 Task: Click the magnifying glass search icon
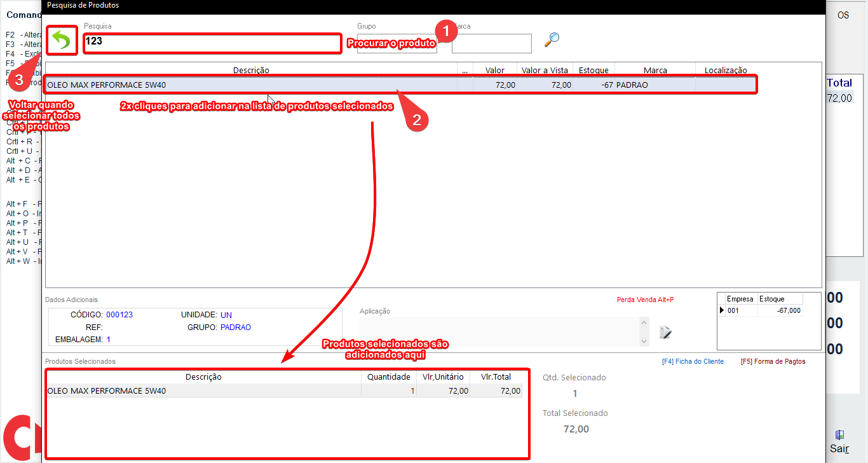tap(552, 40)
